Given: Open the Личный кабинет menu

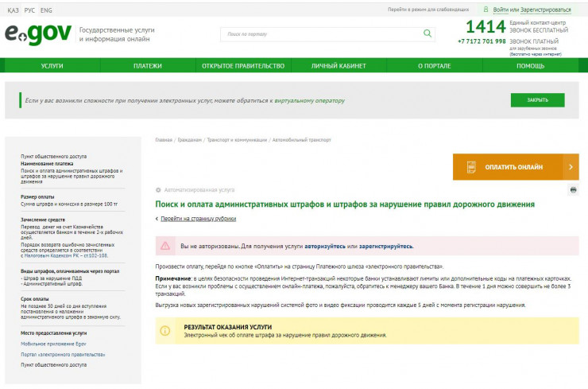Looking at the screenshot, I should pos(338,66).
